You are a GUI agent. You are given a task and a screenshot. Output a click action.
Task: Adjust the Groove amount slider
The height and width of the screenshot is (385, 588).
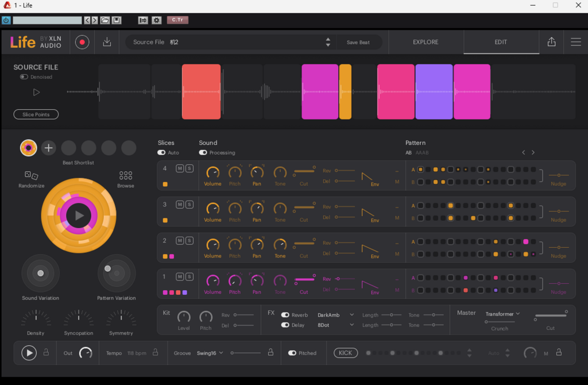(246, 353)
